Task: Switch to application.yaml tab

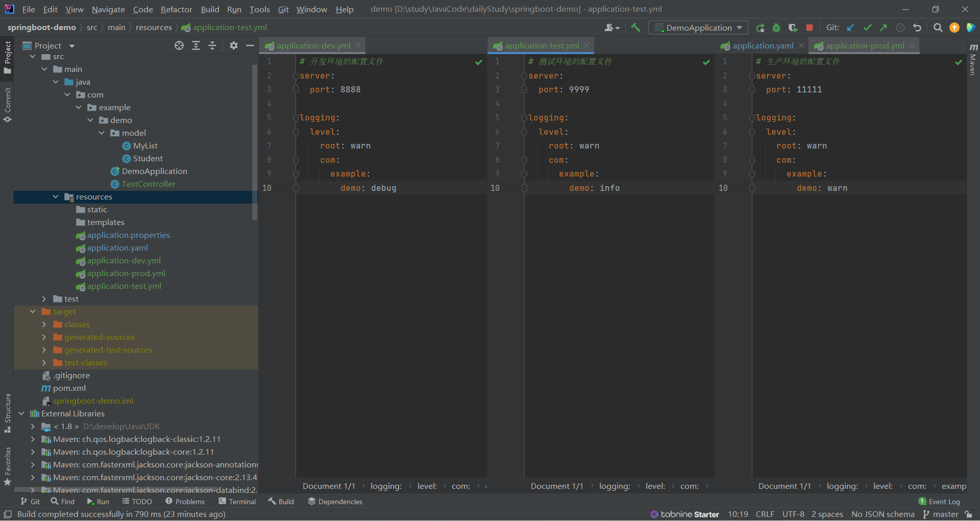Action: pyautogui.click(x=763, y=45)
